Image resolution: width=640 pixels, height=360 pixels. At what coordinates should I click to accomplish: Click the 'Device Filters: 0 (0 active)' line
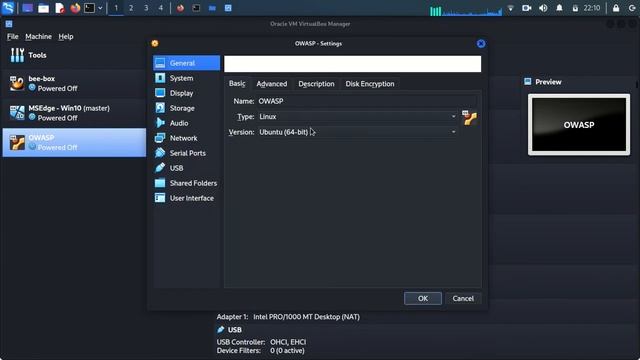click(260, 351)
